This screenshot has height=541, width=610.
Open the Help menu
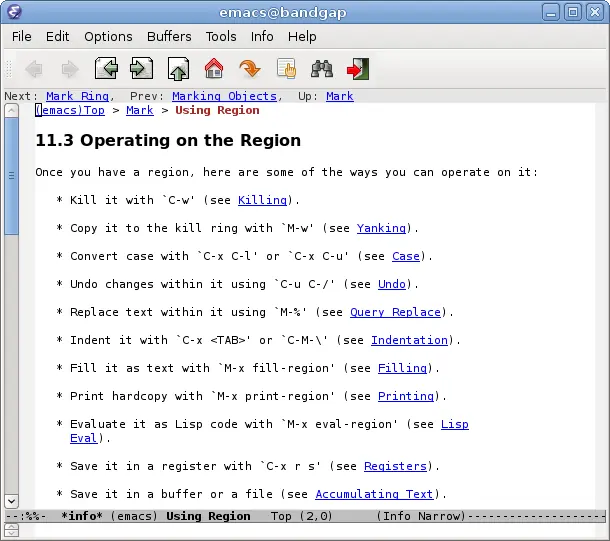(302, 37)
